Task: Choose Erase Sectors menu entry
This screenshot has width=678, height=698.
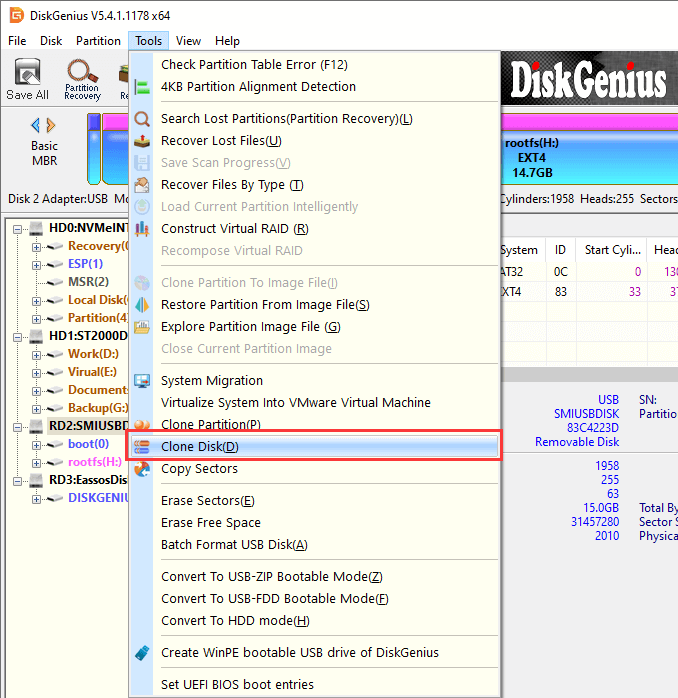Action: (207, 501)
